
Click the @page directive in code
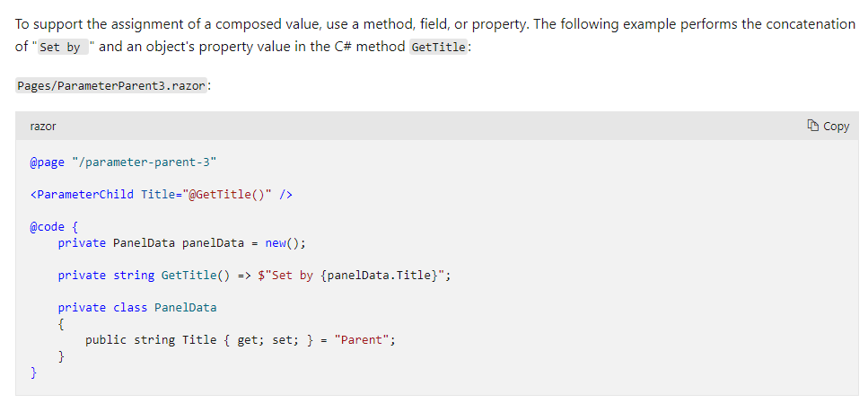pos(47,162)
